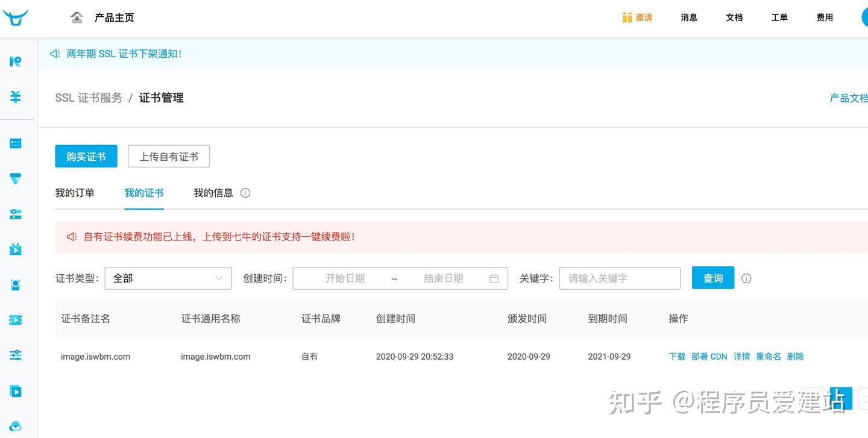Open the 文档 menu
The image size is (868, 438).
734,17
